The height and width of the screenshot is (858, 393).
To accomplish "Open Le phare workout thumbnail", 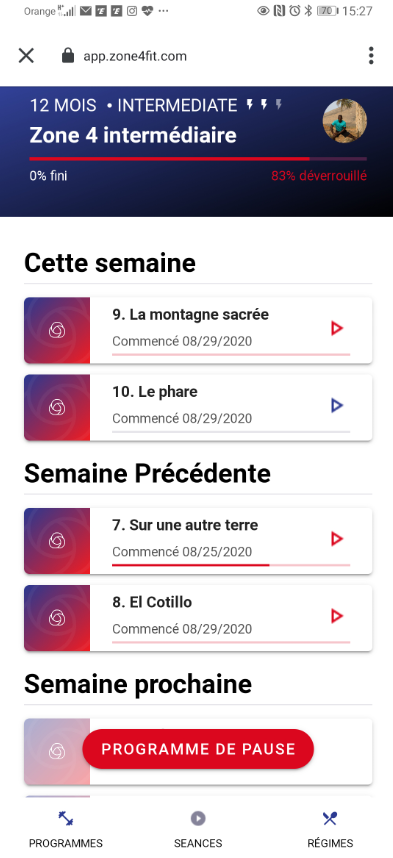I will (57, 408).
